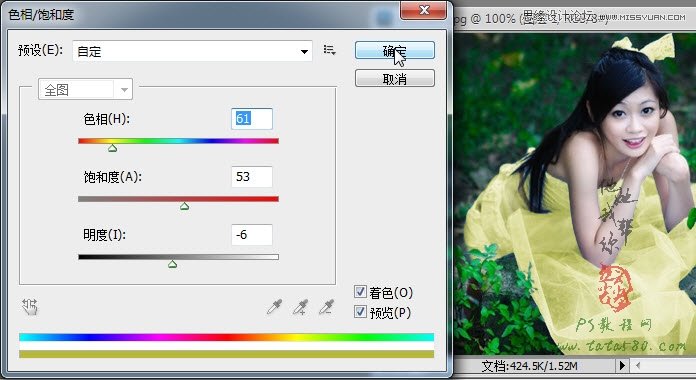Click the scroll-left arrow in the document scrollbar

pos(638,365)
